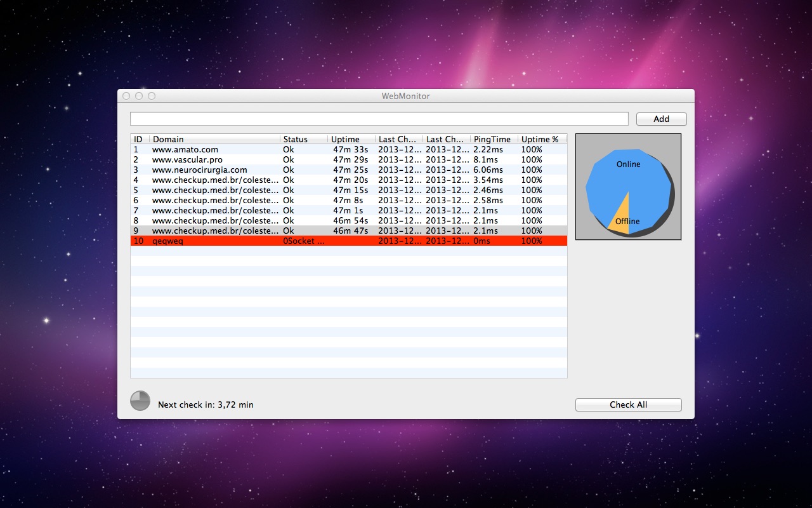Sort by PingTime column header

(x=494, y=139)
